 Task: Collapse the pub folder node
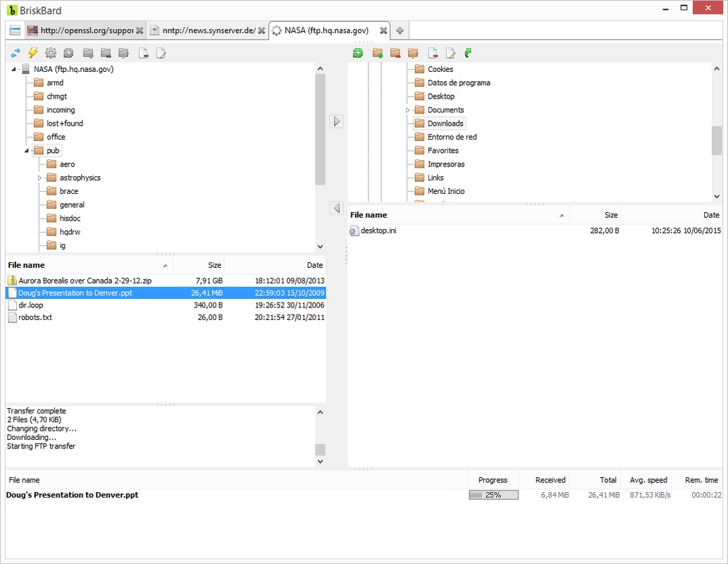point(27,151)
